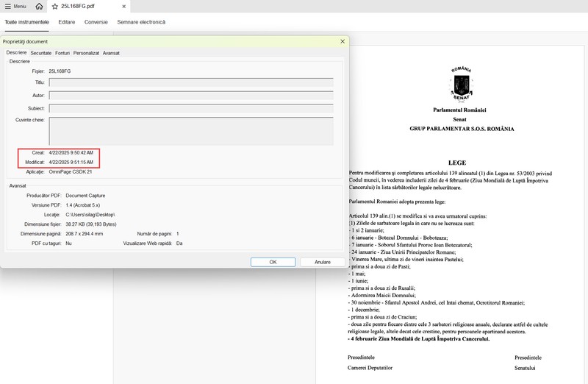Switch to the Fonturi tab
Viewport: 588px width, 384px height.
pos(62,53)
